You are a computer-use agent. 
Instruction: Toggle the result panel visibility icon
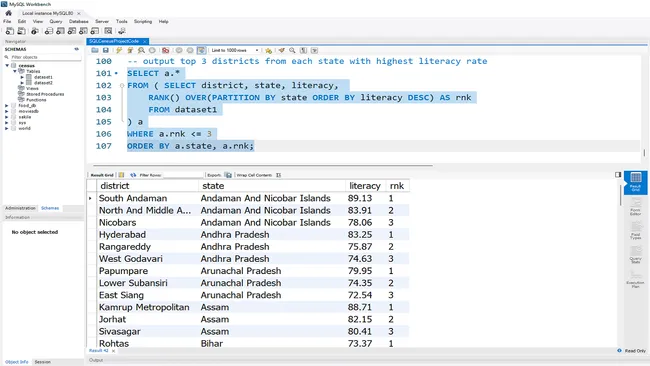point(618,175)
